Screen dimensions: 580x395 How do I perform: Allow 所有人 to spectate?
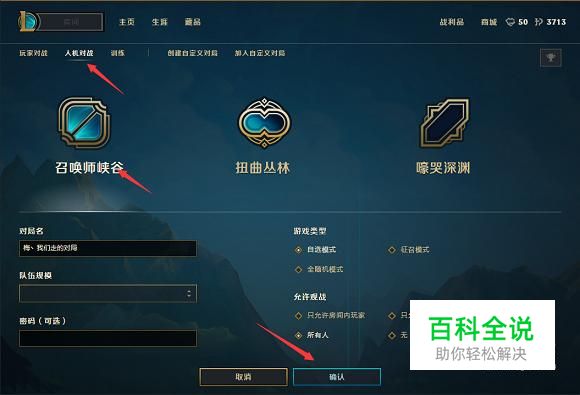pyautogui.click(x=311, y=335)
